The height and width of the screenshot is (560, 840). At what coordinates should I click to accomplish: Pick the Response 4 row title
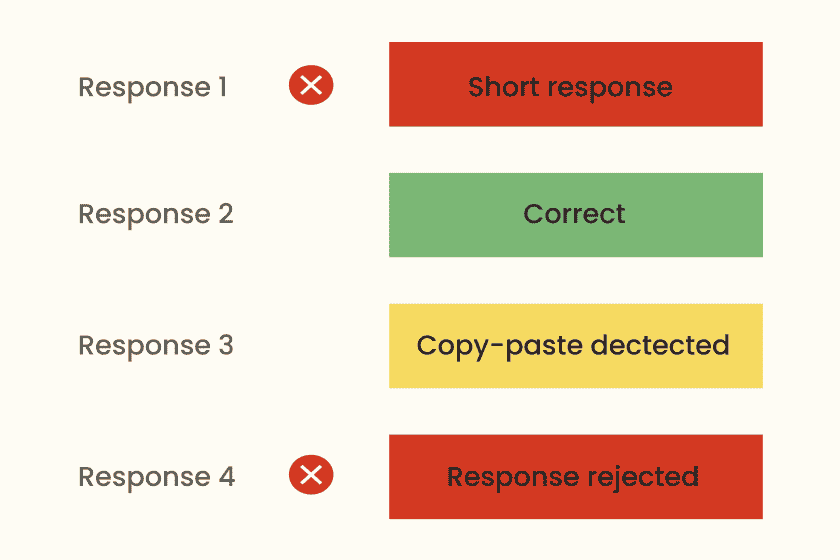157,477
